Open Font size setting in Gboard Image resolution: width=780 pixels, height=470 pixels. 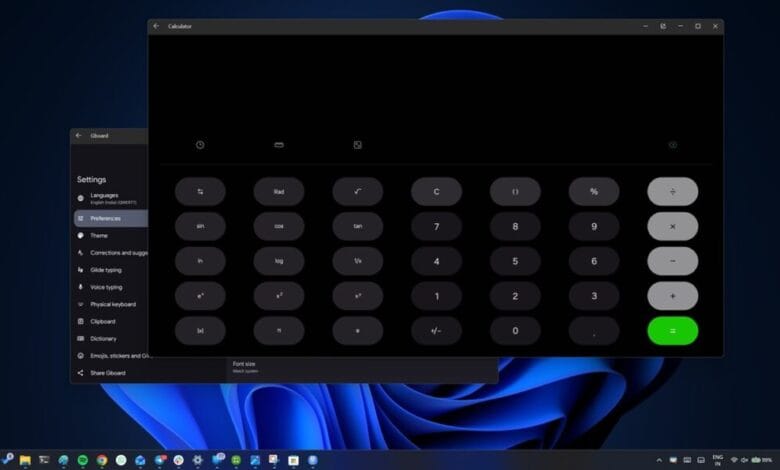[x=245, y=366]
